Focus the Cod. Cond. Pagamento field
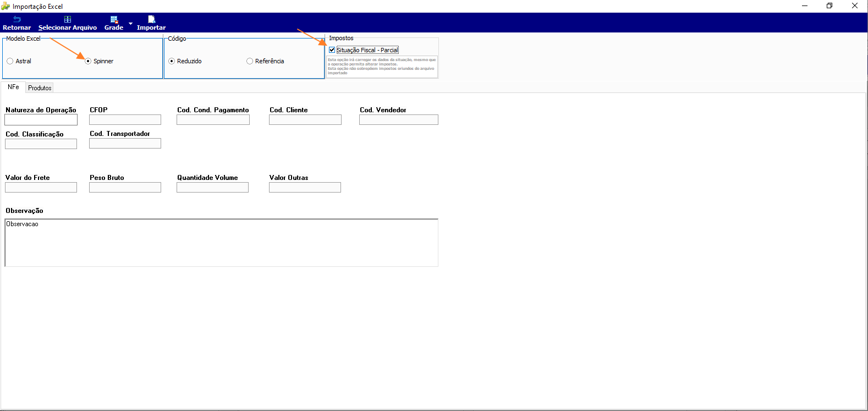This screenshot has height=411, width=868. [213, 119]
